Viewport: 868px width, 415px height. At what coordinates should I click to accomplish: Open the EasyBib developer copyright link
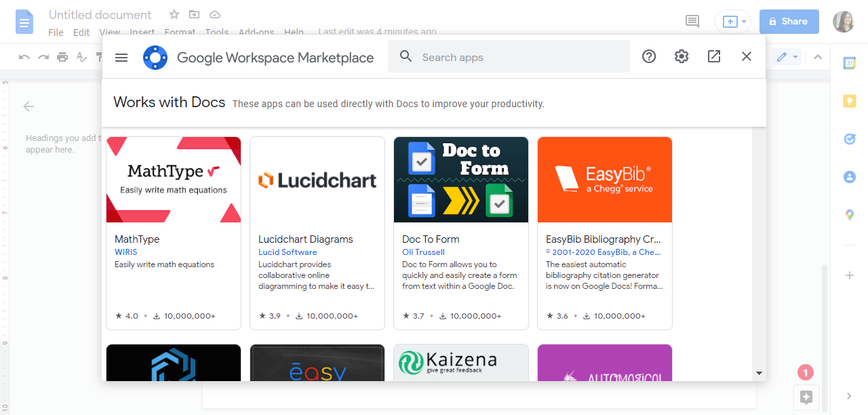click(603, 252)
